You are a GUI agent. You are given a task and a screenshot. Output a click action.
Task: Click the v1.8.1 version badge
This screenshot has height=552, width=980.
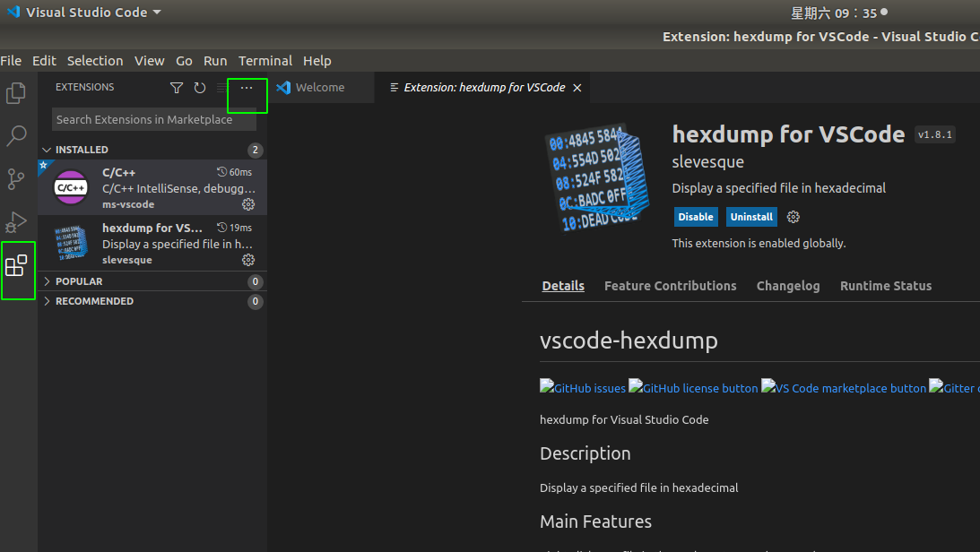pyautogui.click(x=935, y=135)
